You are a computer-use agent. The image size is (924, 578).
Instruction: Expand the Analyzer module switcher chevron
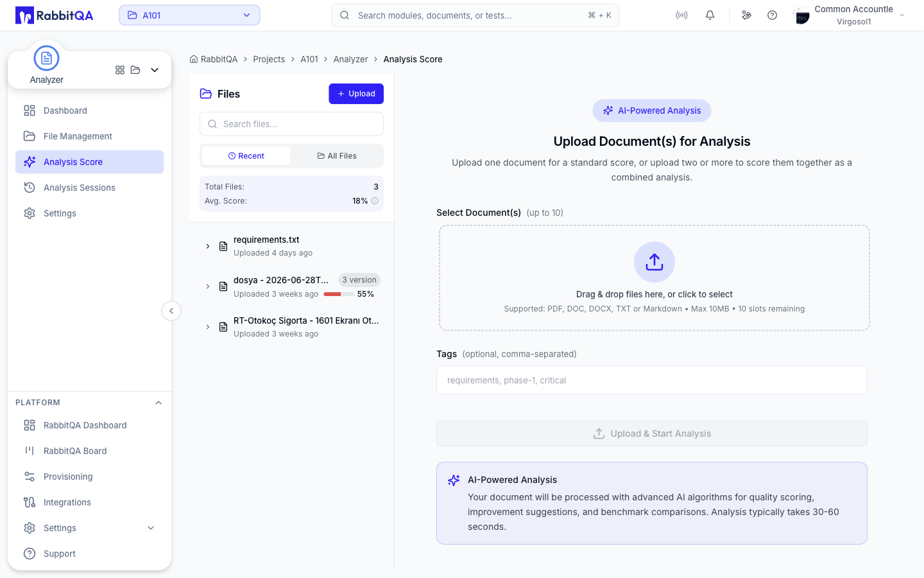pyautogui.click(x=155, y=70)
